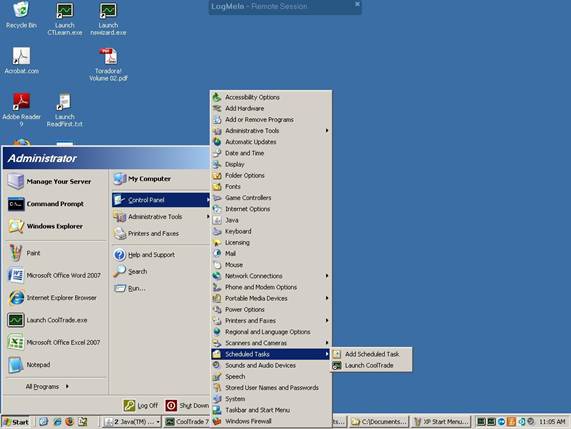Screen dimensions: 571x429
Task: Open Automatic Updates
Action: click(271, 142)
